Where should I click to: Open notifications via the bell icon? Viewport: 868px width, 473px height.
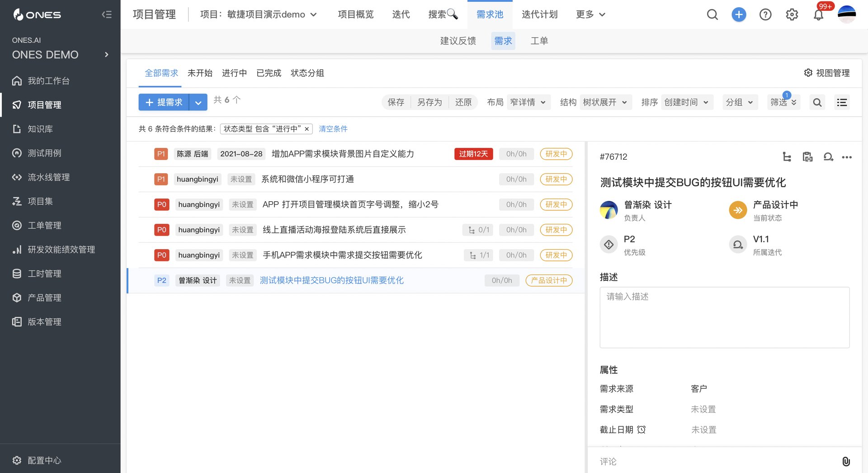[818, 14]
